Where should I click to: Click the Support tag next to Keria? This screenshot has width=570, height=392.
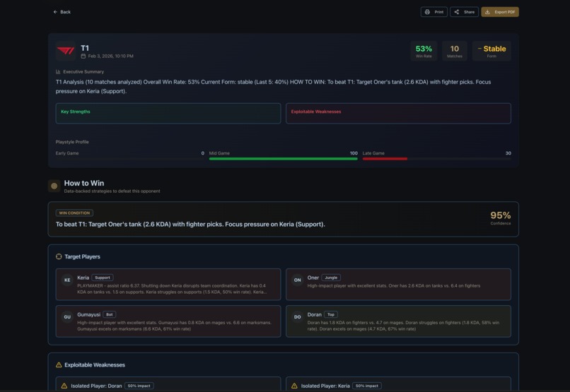coord(102,278)
